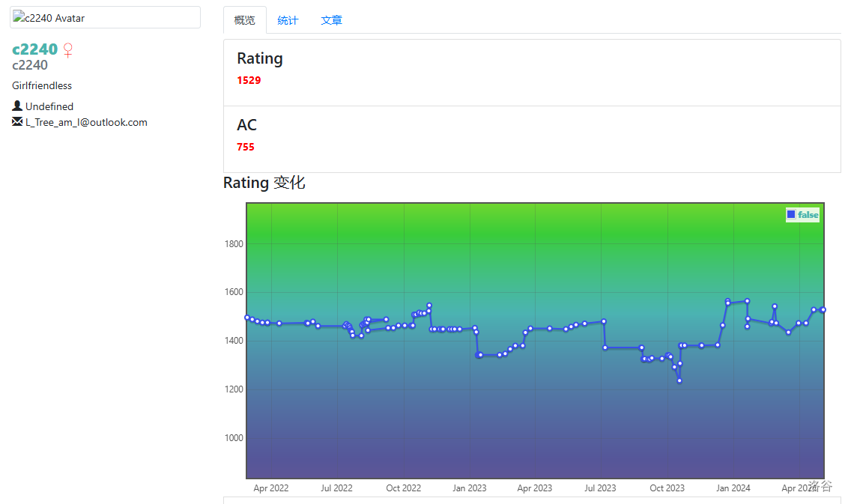This screenshot has width=845, height=504.
Task: Click the envelope icon beside the email
Action: pos(17,122)
